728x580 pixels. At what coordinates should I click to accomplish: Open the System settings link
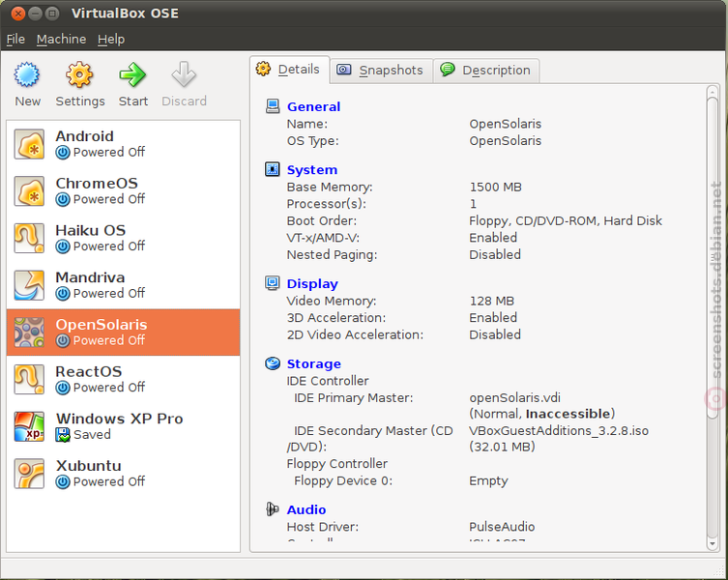[312, 170]
